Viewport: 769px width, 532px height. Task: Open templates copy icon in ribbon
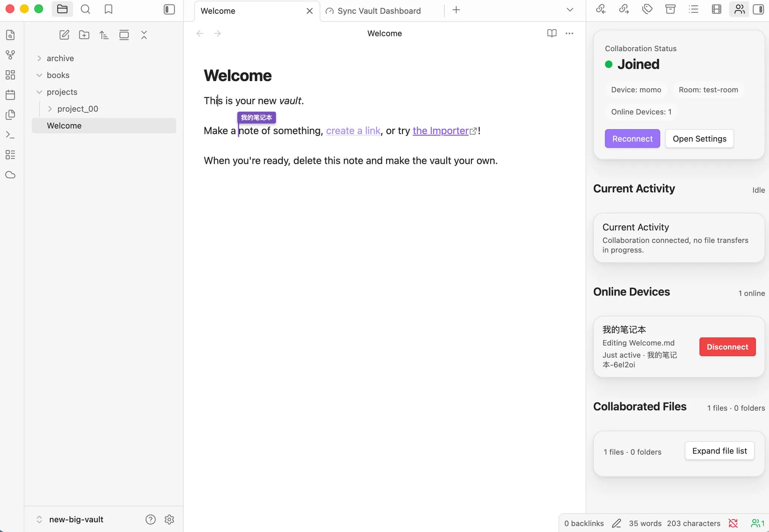[x=11, y=115]
